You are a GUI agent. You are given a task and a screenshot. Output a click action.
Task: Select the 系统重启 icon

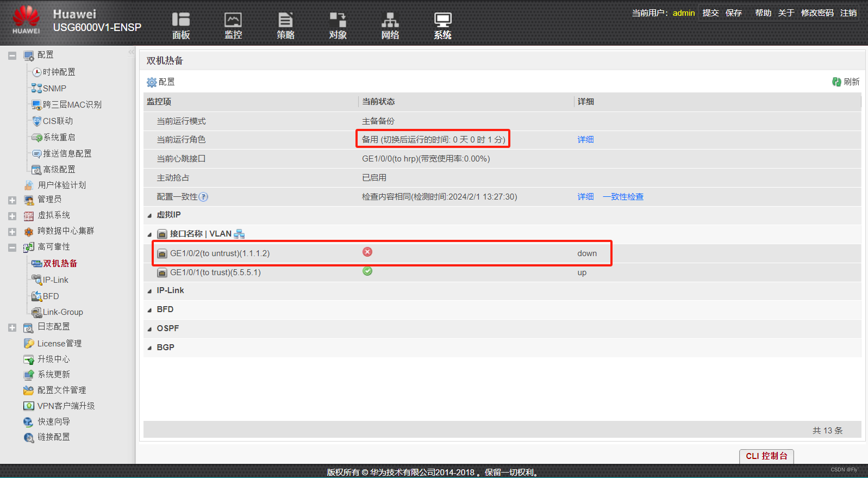pos(36,138)
